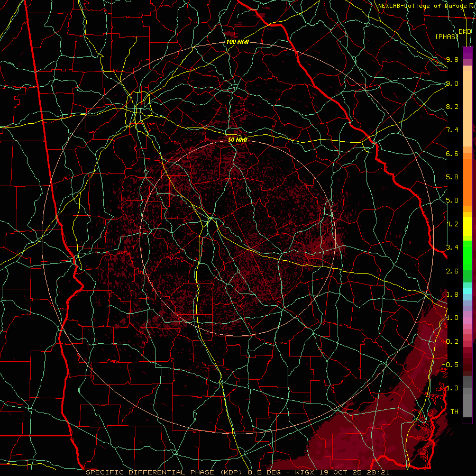Image resolution: width=476 pixels, height=476 pixels.
Task: Click the "DKD" label above the color bar
Action: [465, 32]
